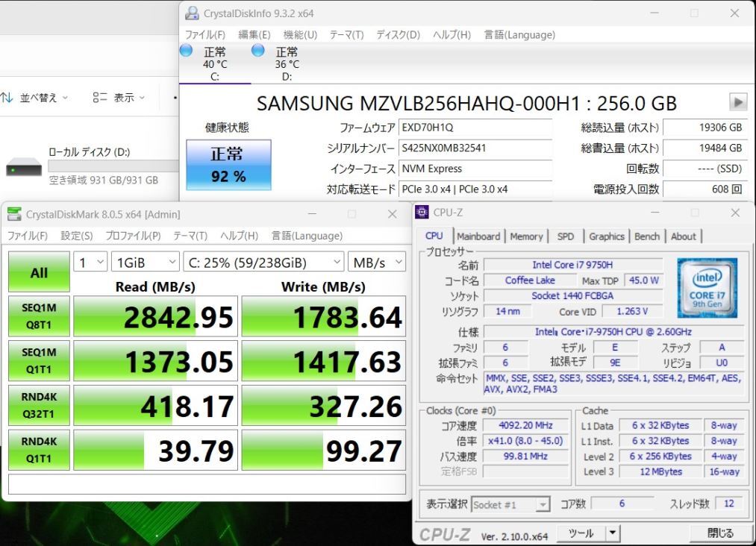This screenshot has width=756, height=546.
Task: Open the Socket #1 selection dropdown in CPU-Z
Action: (x=510, y=504)
